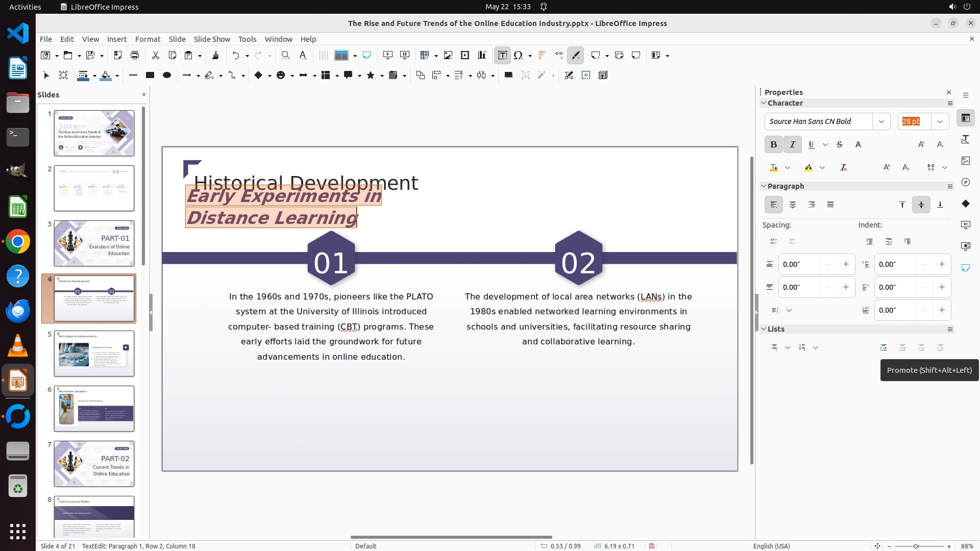Enable center paragraph alignment
The width and height of the screenshot is (980, 551).
(792, 205)
